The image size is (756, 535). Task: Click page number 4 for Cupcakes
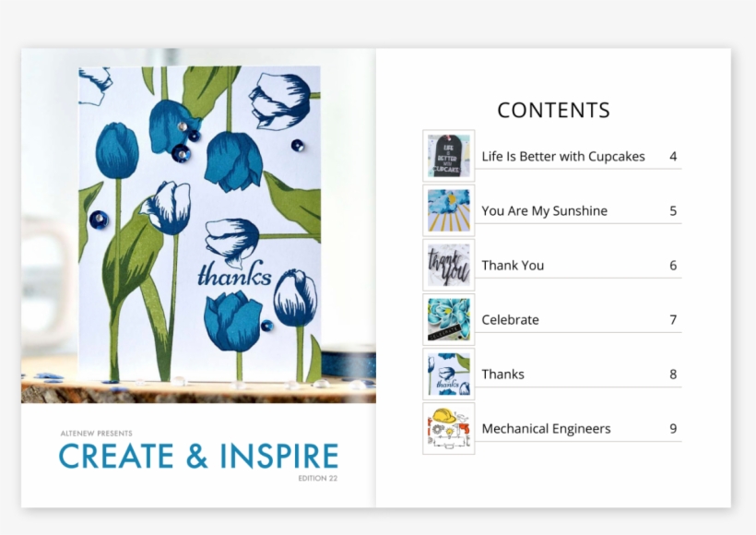673,156
